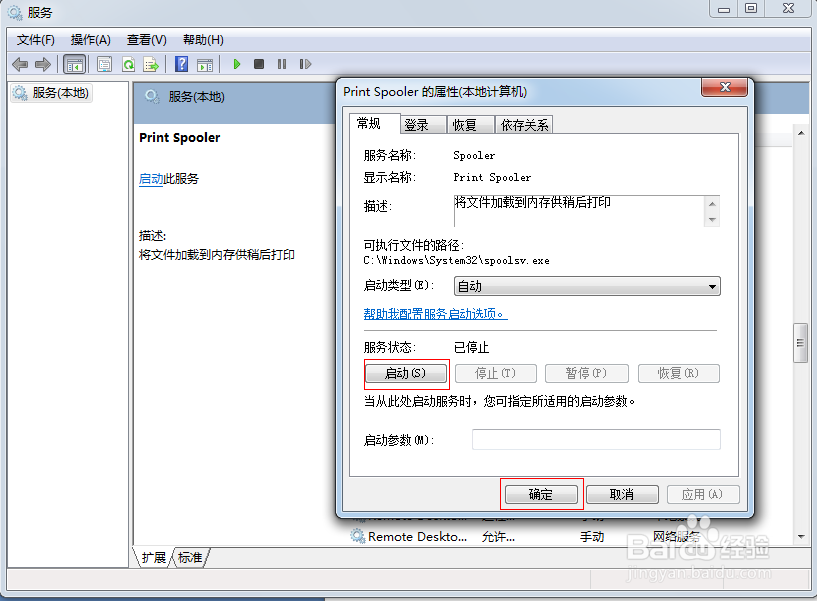Switch to the 标准 bottom tab
This screenshot has height=601, width=817.
point(190,558)
